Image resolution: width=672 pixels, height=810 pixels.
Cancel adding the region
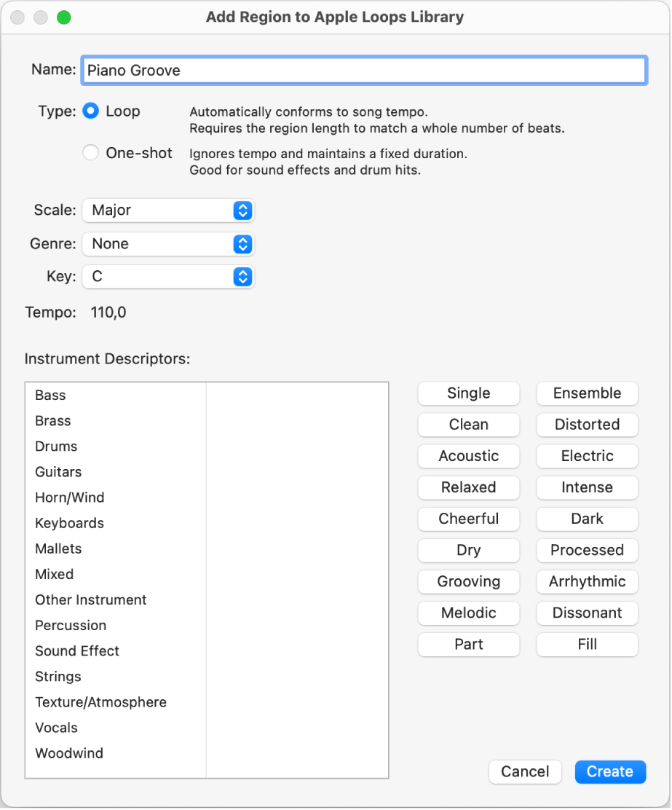(525, 771)
